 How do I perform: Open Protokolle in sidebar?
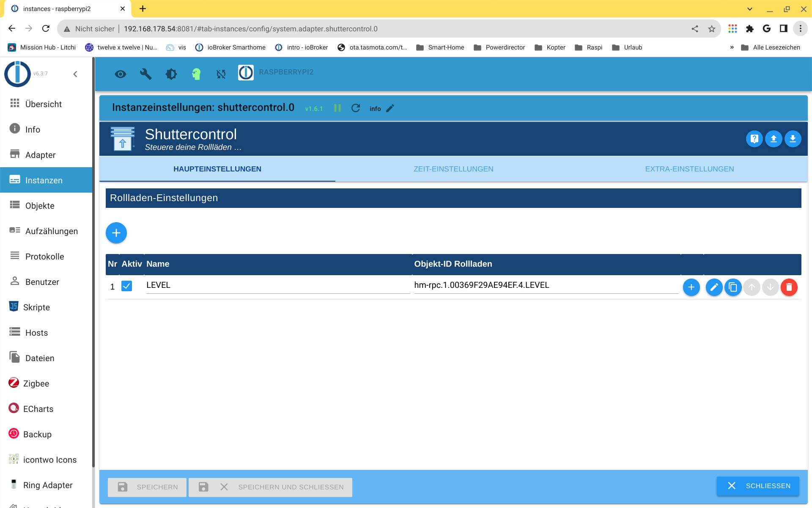click(46, 257)
